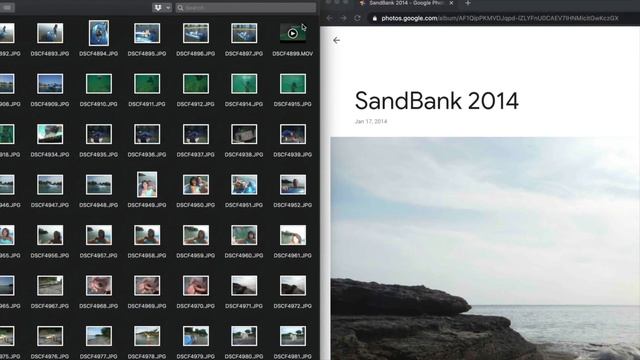Open the rocky shoreline album cover photo

point(485,249)
